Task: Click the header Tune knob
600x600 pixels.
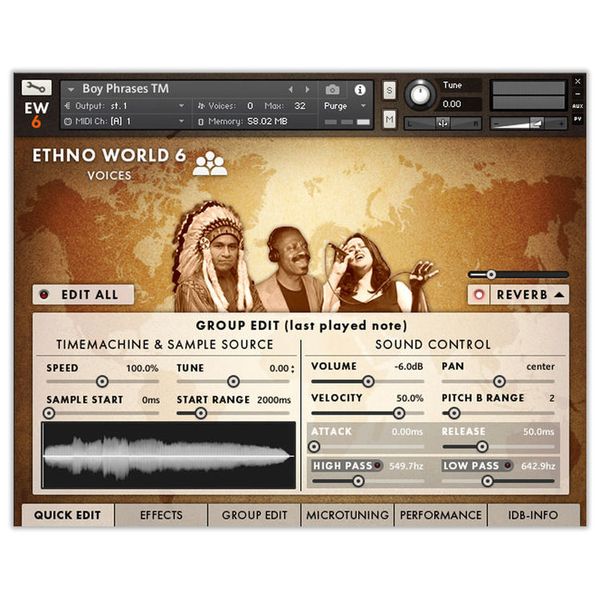Action: (420, 94)
